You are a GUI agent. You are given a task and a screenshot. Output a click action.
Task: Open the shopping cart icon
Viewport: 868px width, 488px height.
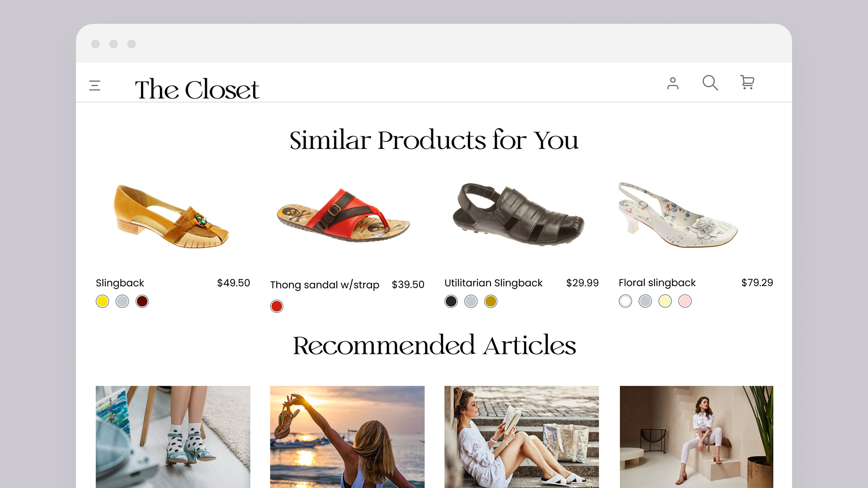pos(747,82)
